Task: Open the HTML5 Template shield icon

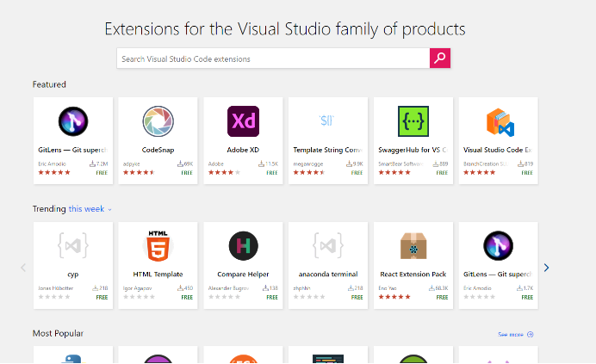Action: click(x=158, y=246)
